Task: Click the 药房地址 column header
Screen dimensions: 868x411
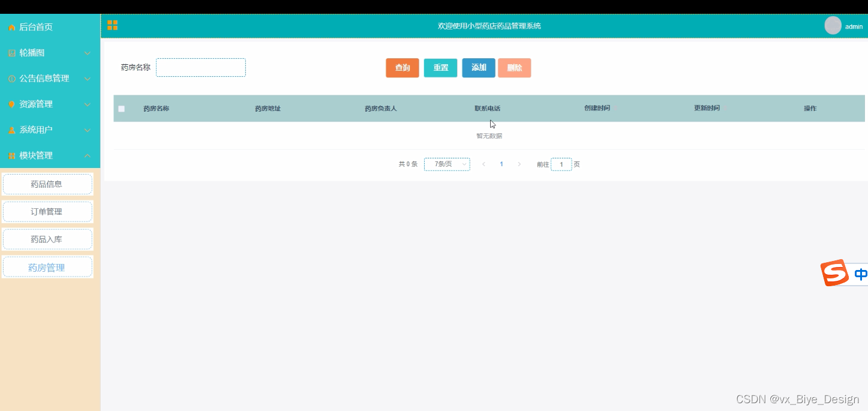Action: [268, 109]
